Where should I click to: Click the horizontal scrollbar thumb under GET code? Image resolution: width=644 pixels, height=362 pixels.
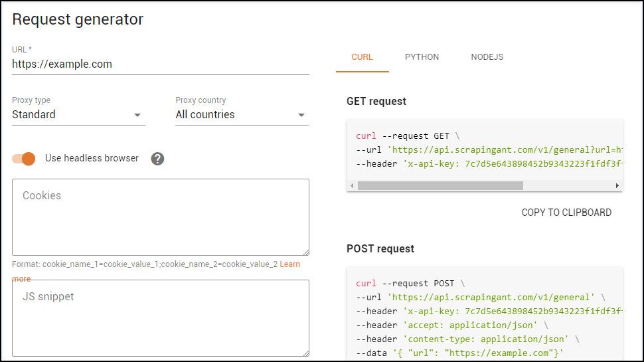[440, 186]
